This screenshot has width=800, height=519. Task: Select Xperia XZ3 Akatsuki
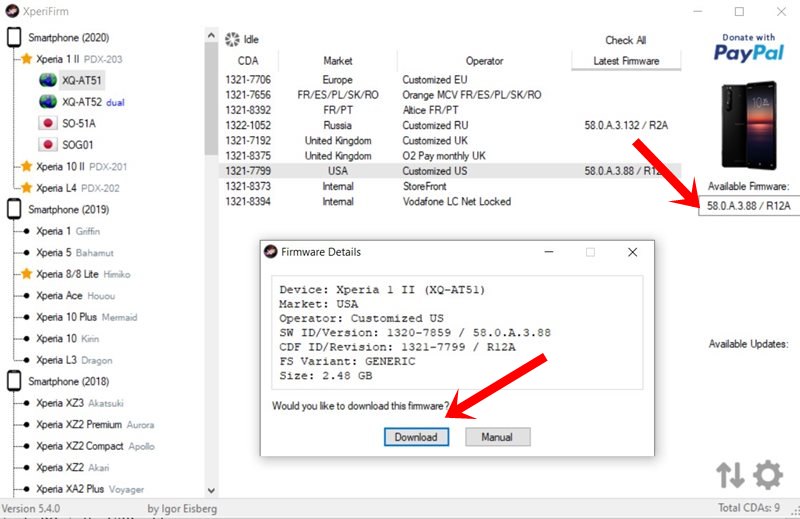click(80, 403)
